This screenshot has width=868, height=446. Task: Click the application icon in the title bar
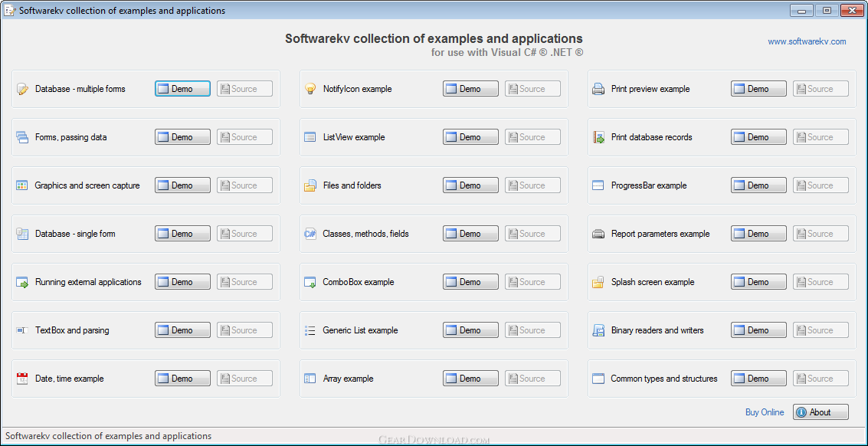[x=9, y=11]
